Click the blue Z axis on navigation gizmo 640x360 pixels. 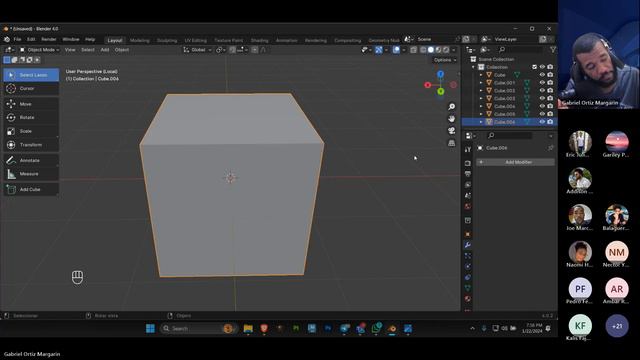(x=440, y=74)
